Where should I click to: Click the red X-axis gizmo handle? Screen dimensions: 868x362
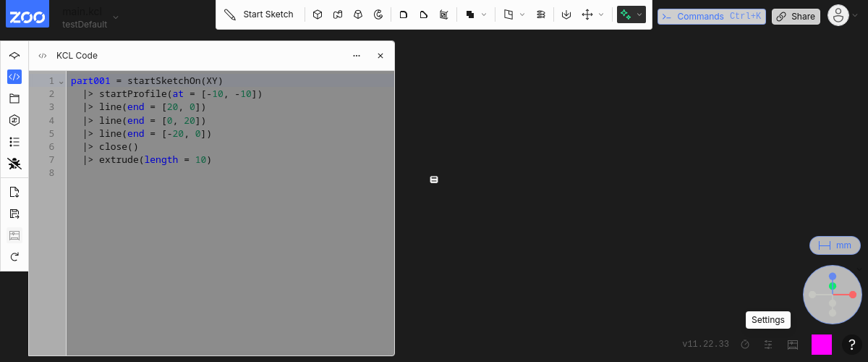853,295
